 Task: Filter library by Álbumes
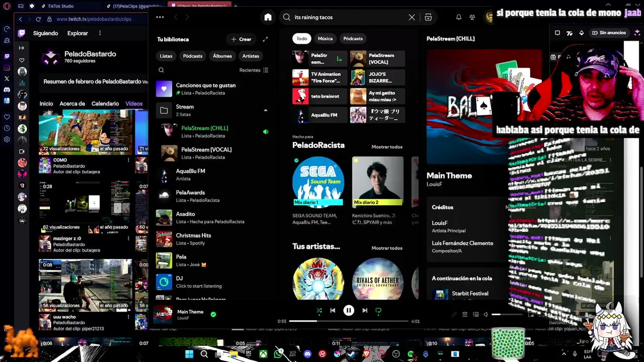[222, 56]
